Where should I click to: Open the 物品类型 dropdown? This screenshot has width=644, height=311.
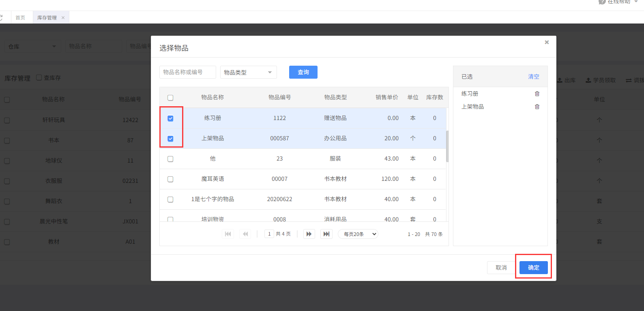[249, 72]
